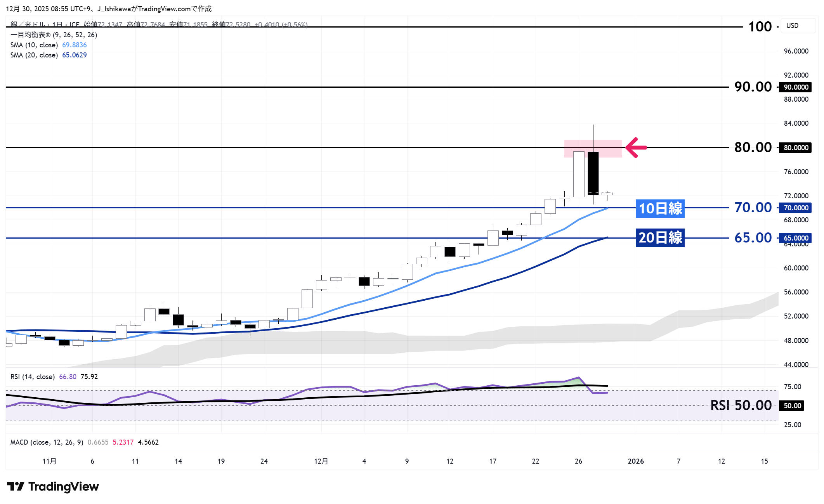Image resolution: width=824 pixels, height=504 pixels.
Task: Select the large black bearish candlestick
Action: coord(593,173)
